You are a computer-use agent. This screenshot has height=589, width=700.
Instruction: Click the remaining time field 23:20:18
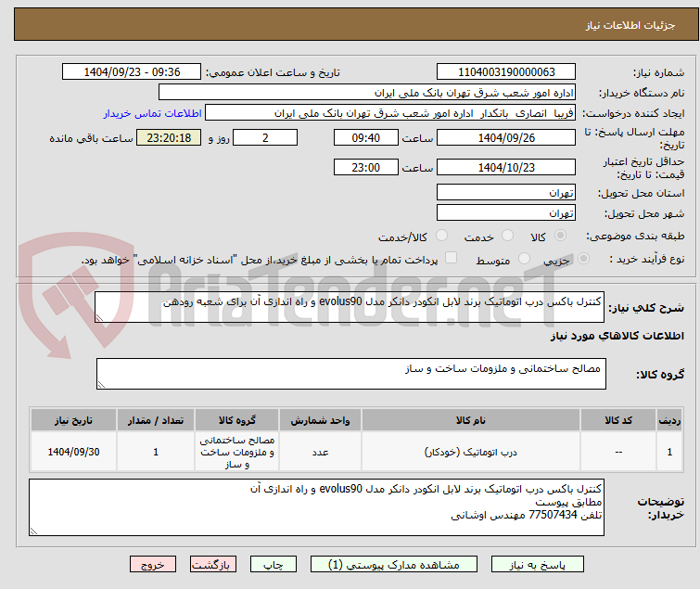169,137
